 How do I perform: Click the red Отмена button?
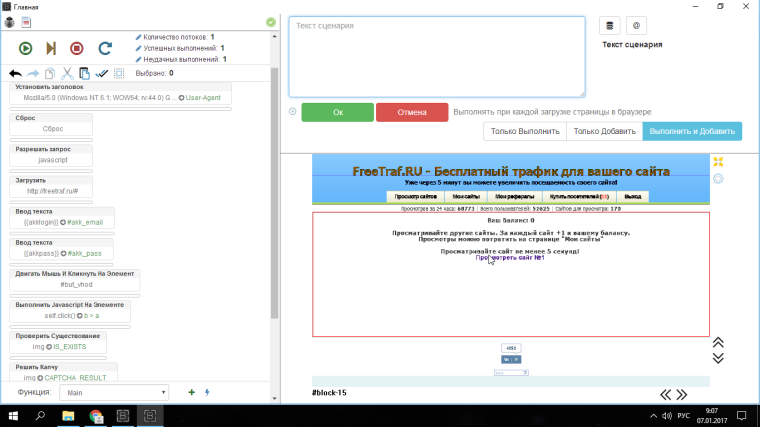click(412, 112)
